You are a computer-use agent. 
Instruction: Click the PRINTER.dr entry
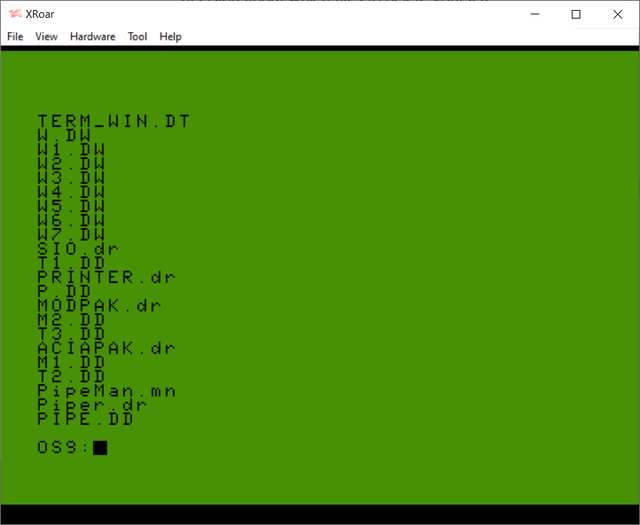[107, 277]
